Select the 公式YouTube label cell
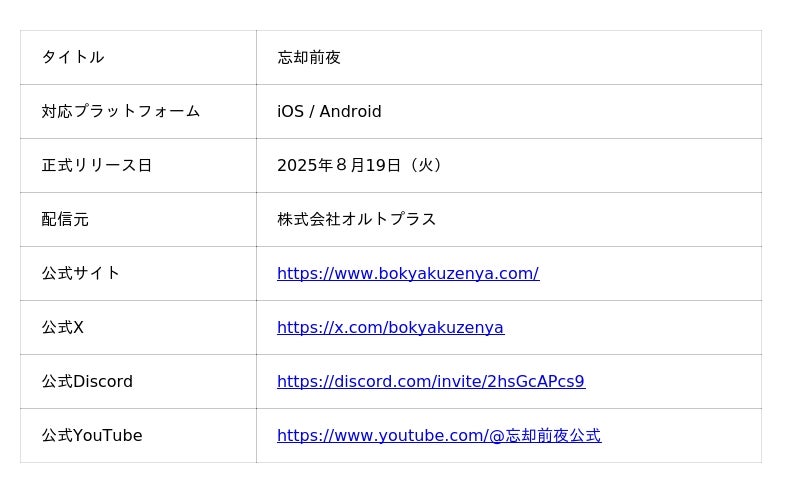Image resolution: width=800 pixels, height=493 pixels. (x=92, y=435)
